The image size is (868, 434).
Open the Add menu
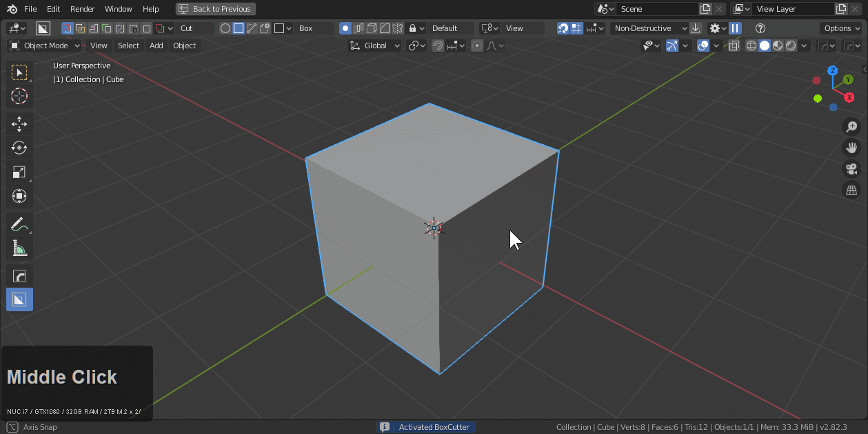pyautogui.click(x=156, y=46)
